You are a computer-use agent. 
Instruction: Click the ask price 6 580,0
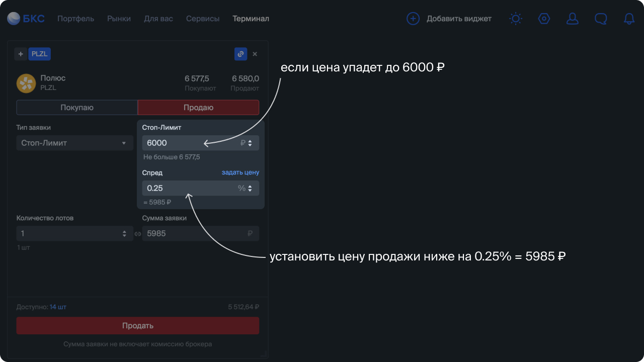tap(246, 78)
